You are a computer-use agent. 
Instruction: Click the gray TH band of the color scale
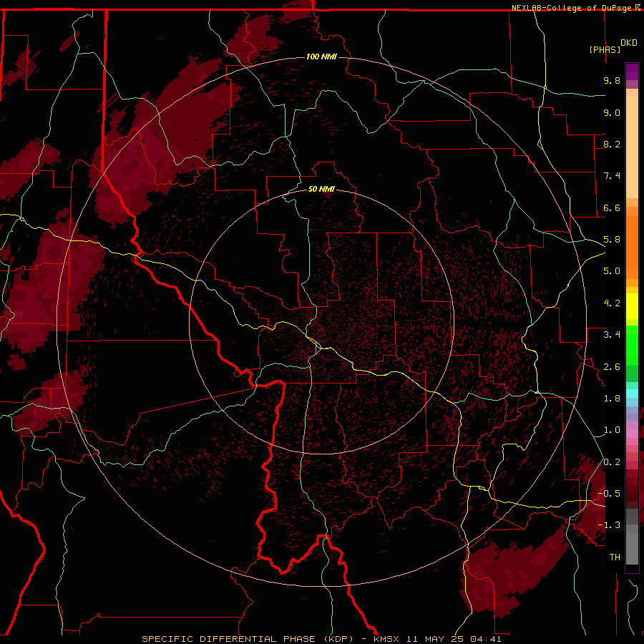632,548
